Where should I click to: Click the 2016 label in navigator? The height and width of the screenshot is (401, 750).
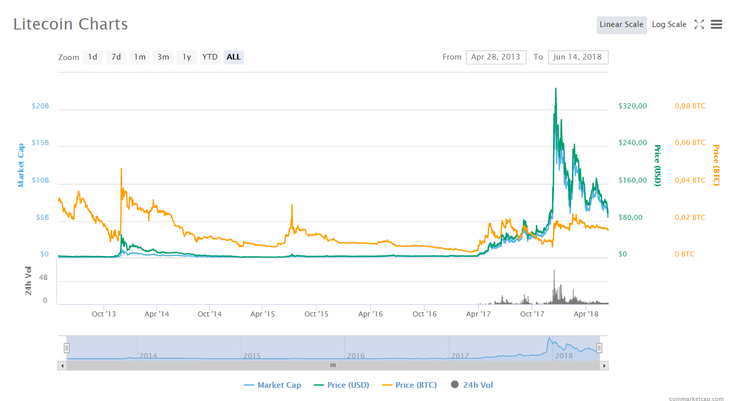(x=355, y=356)
